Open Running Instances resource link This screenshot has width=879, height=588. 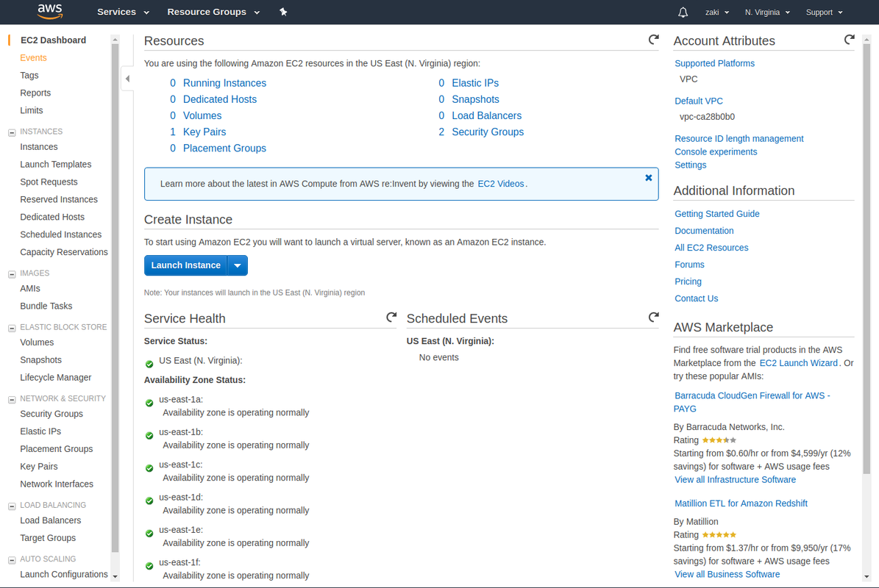point(224,83)
